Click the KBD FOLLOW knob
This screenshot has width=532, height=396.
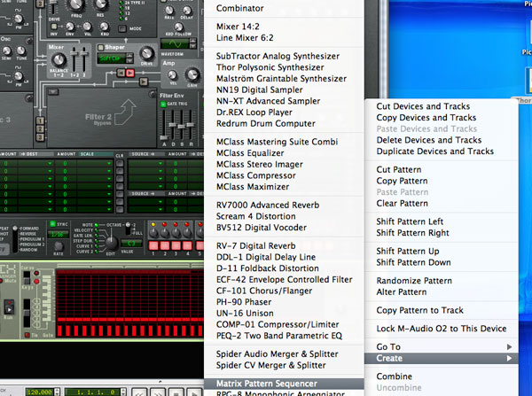pyautogui.click(x=178, y=27)
